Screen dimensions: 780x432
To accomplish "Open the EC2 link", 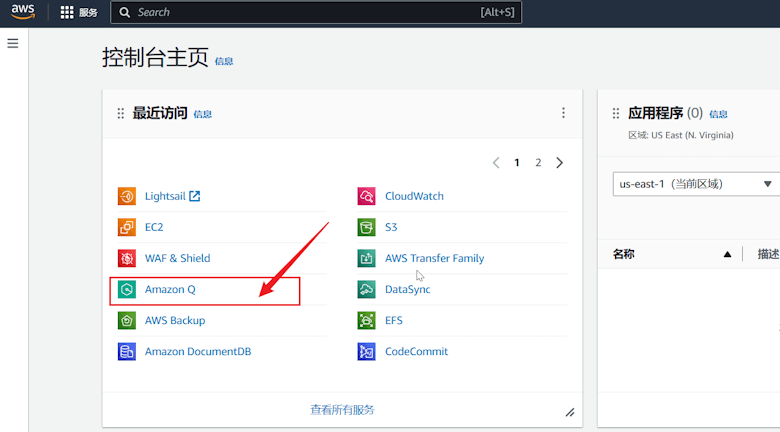I will pos(154,227).
